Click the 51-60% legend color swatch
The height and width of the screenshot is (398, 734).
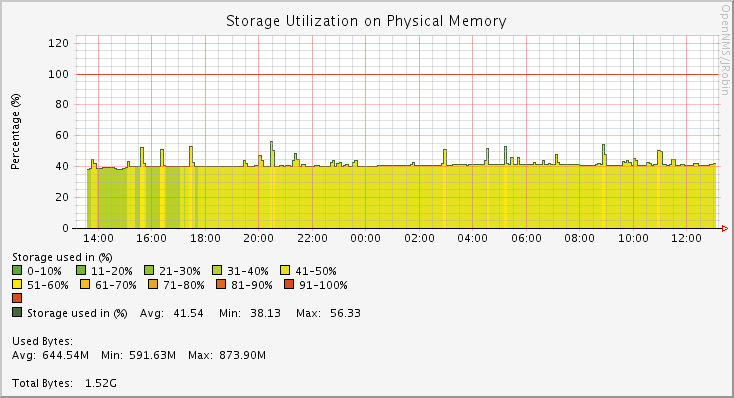point(17,284)
